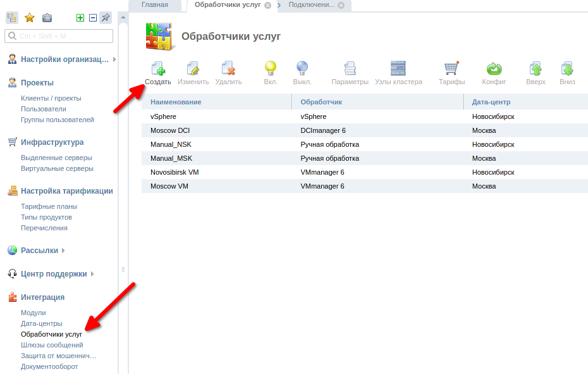
Task: Close the Обработчики услуг tab
Action: [267, 5]
